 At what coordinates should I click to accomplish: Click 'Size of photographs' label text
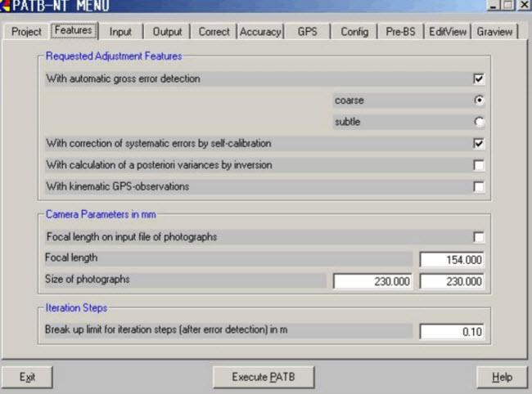coord(88,280)
